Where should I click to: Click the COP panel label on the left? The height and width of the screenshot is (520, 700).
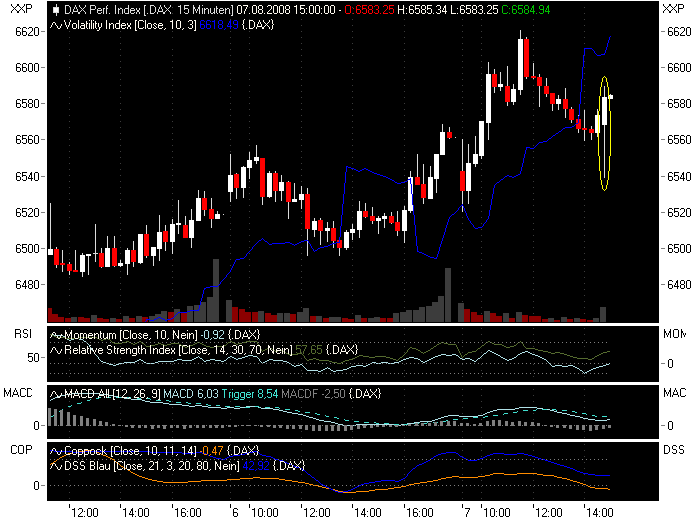tap(21, 450)
